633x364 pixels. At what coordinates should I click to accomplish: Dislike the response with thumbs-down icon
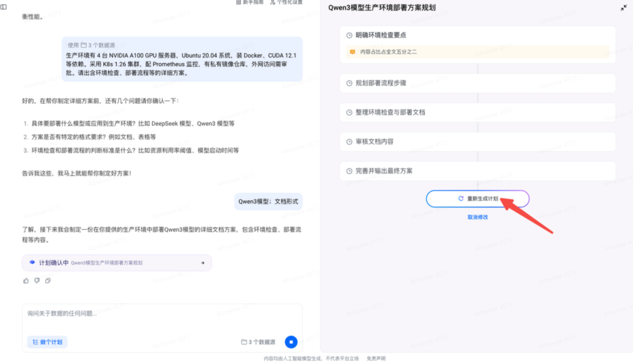[37, 280]
